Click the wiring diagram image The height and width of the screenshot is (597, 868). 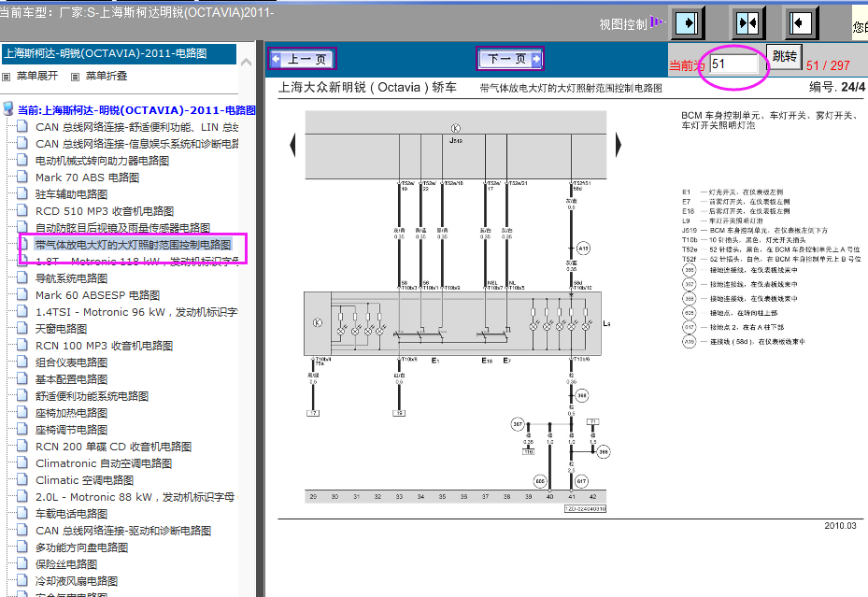click(456, 311)
